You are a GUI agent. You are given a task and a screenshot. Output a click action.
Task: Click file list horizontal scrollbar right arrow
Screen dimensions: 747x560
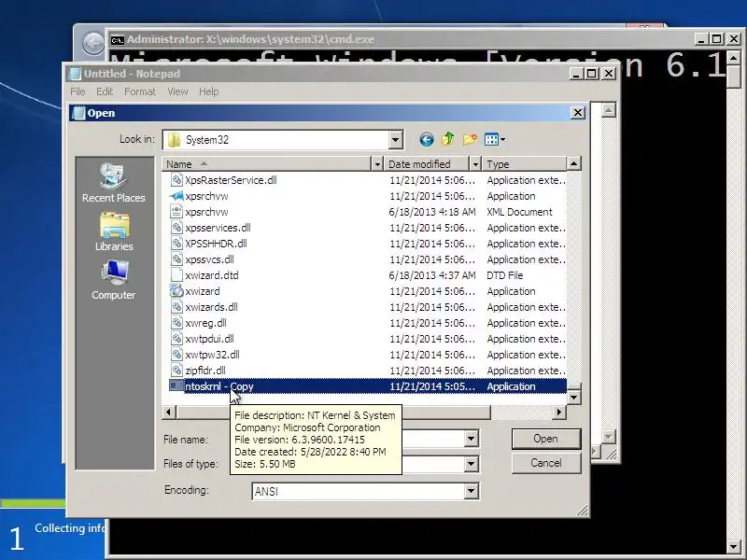pos(559,412)
